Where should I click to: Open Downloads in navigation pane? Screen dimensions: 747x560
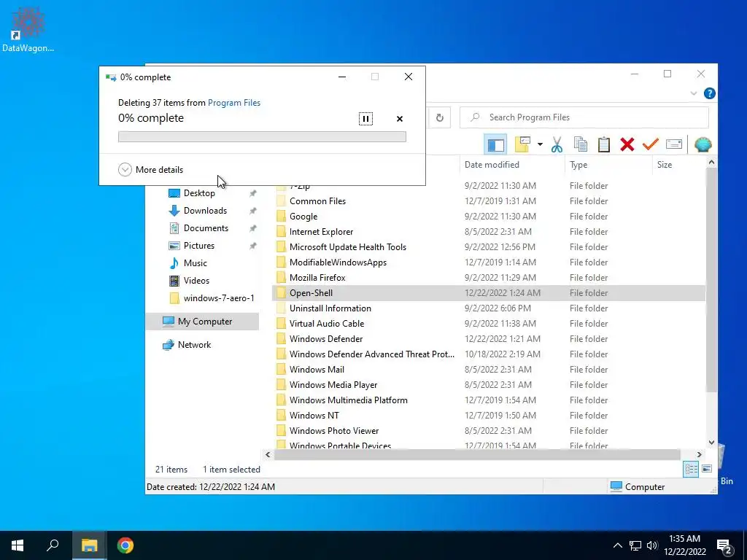pos(205,211)
